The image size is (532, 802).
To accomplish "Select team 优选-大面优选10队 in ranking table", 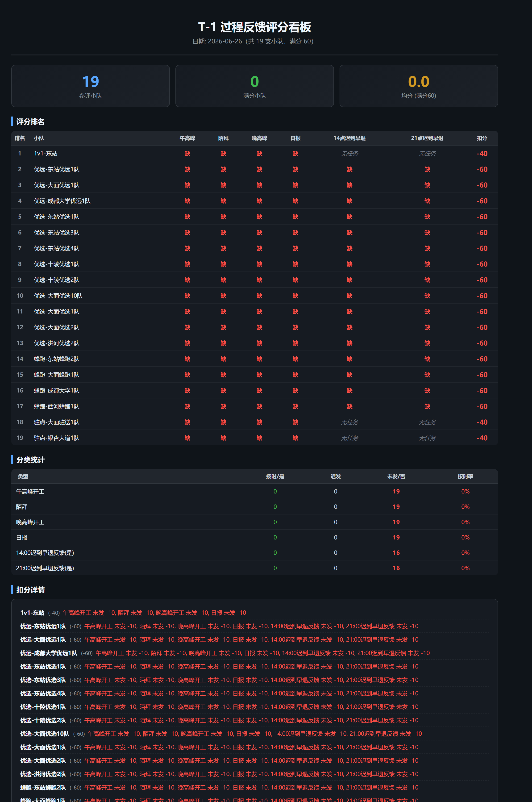I will pyautogui.click(x=58, y=296).
